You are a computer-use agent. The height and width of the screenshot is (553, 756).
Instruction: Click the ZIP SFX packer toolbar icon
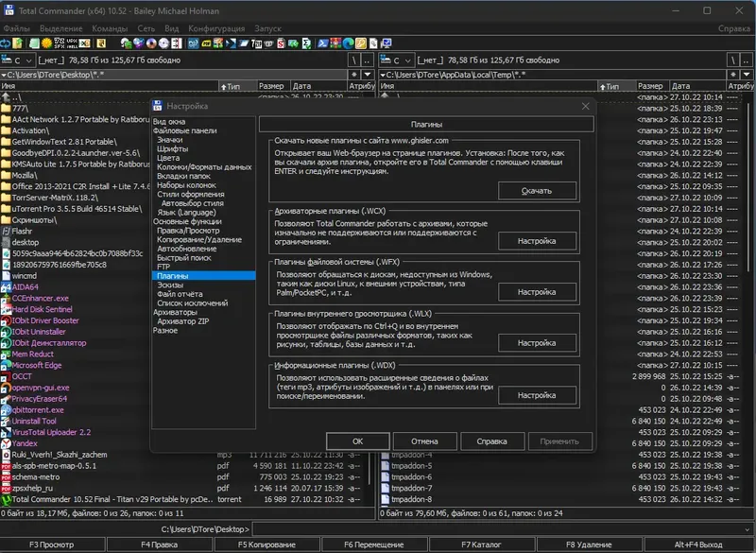point(59,45)
